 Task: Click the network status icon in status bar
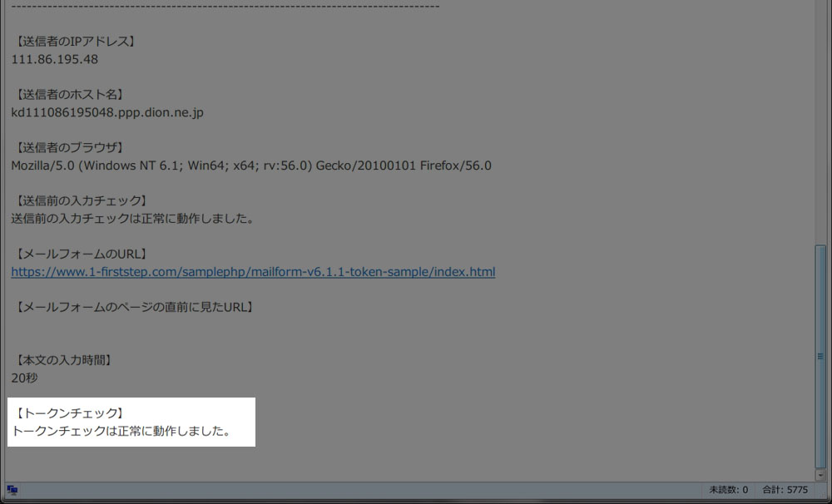[12, 490]
